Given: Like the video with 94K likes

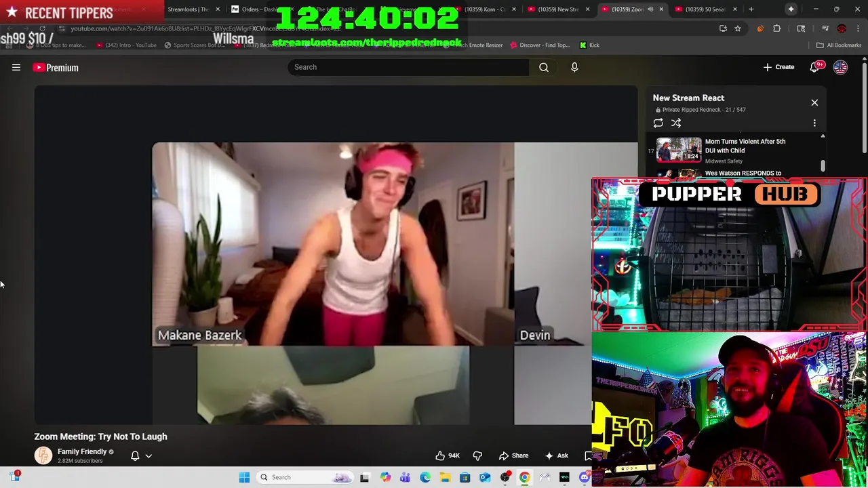Looking at the screenshot, I should [x=448, y=455].
